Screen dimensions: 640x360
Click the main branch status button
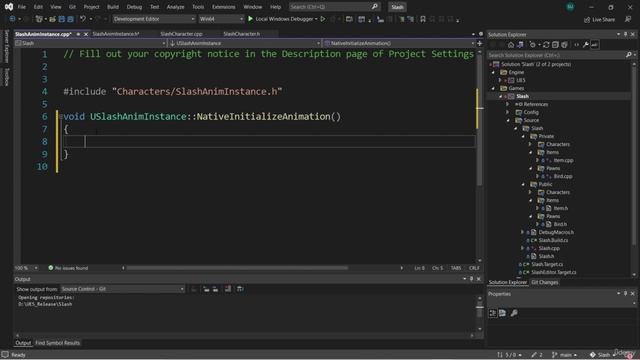pyautogui.click(x=564, y=355)
